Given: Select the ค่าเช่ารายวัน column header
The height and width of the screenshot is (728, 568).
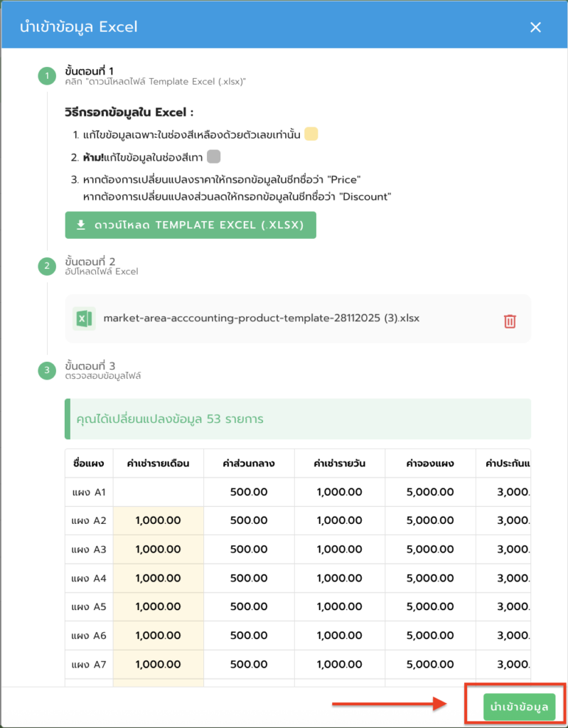Looking at the screenshot, I should 340,463.
